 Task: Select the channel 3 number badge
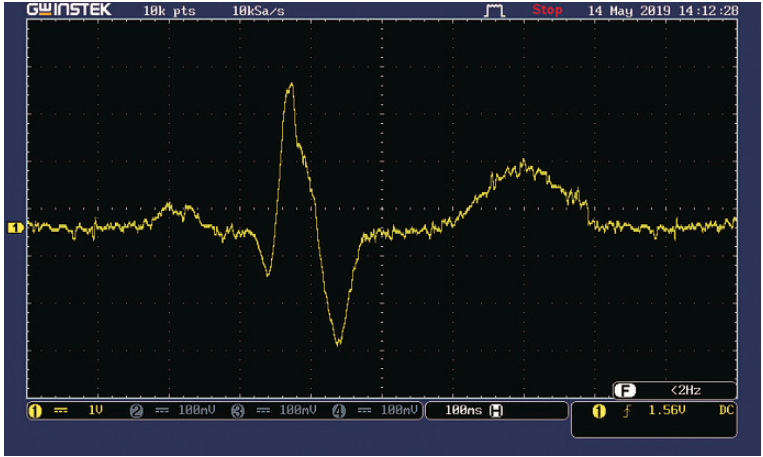click(237, 411)
